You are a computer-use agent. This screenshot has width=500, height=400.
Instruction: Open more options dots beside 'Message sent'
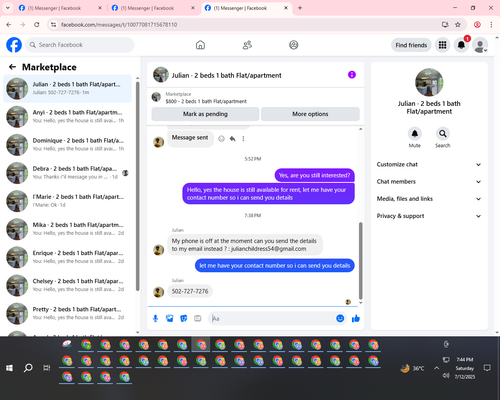(x=243, y=139)
